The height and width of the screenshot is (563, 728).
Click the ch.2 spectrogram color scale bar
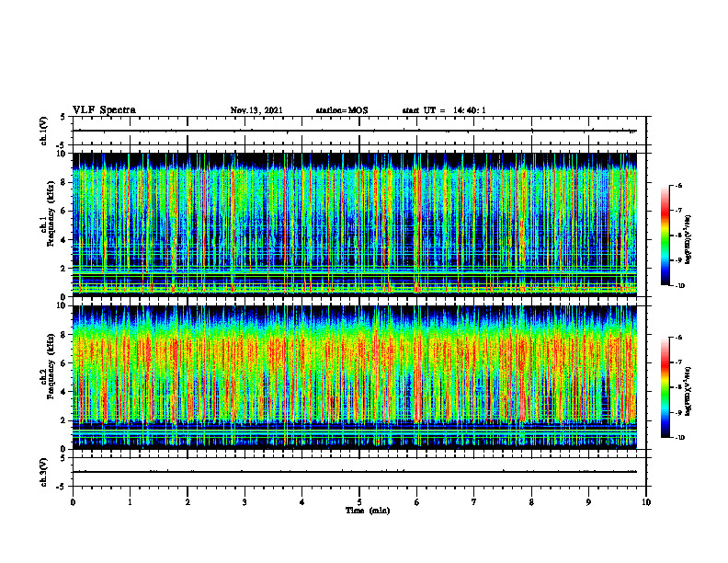tap(665, 387)
